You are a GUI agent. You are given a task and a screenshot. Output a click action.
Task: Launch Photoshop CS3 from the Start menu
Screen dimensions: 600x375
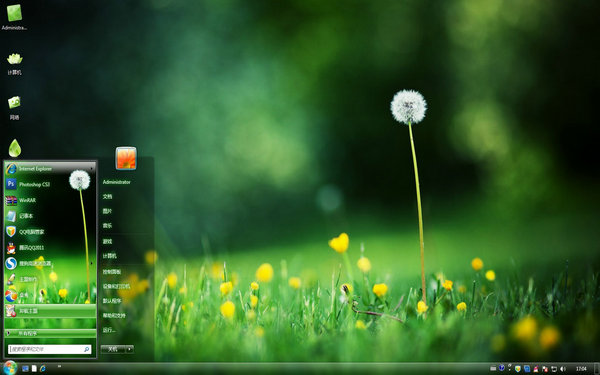(x=50, y=184)
